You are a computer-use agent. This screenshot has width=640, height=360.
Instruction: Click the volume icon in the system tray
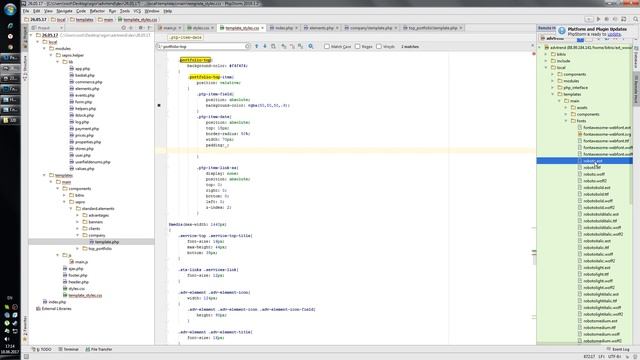point(7,339)
